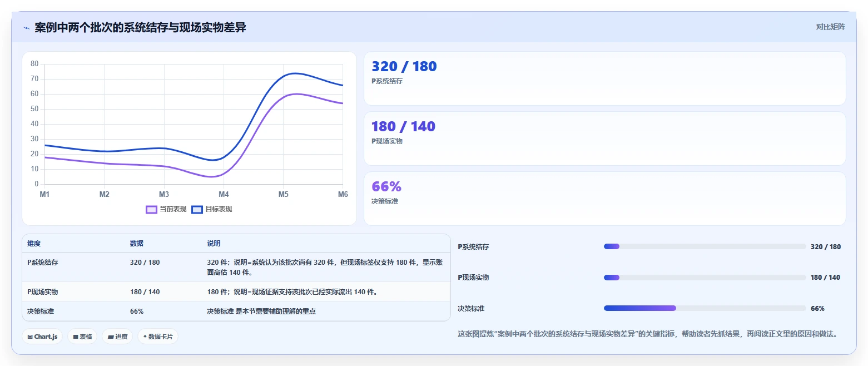The image size is (868, 366).
Task: Click the P系统结存 table row label
Action: coord(43,263)
